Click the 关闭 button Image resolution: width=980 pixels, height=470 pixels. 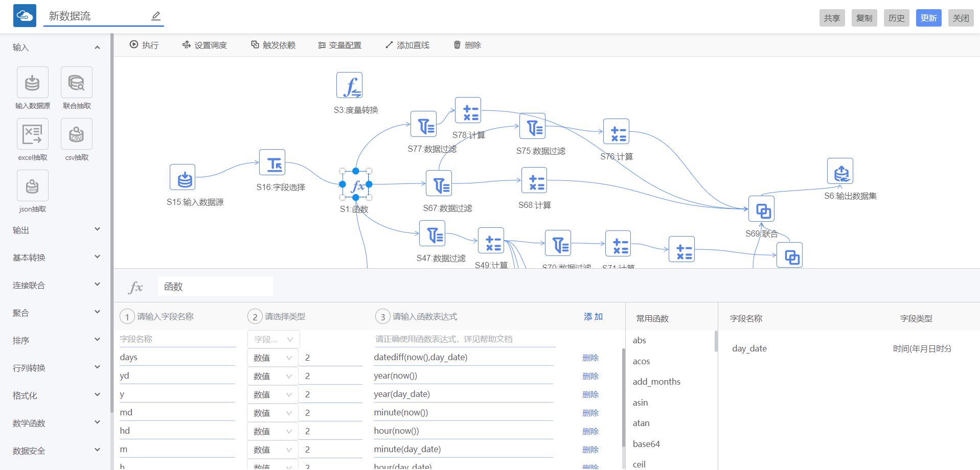click(961, 18)
